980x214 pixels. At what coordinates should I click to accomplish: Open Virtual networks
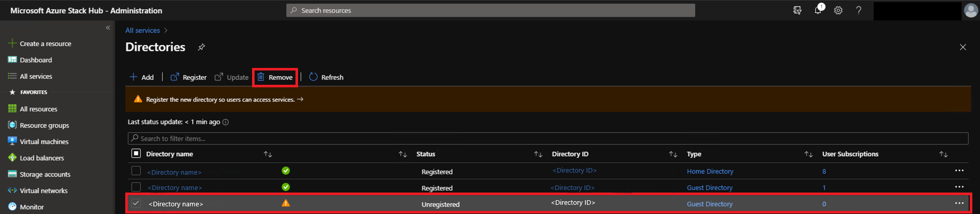point(38,191)
